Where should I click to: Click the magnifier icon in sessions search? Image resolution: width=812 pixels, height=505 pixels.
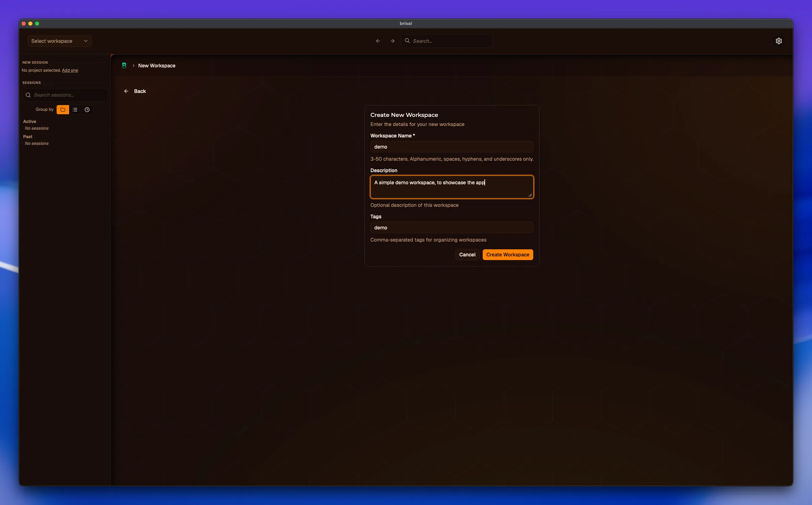coord(28,95)
